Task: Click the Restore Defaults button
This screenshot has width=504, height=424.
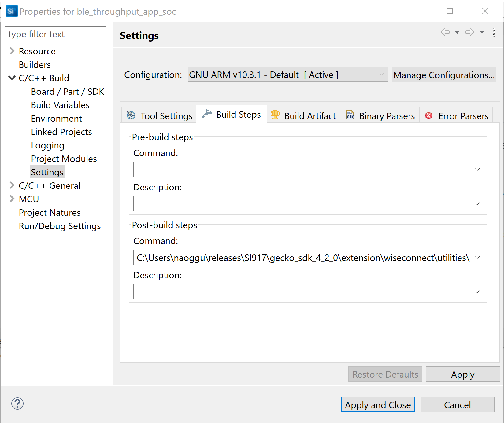Action: point(385,374)
